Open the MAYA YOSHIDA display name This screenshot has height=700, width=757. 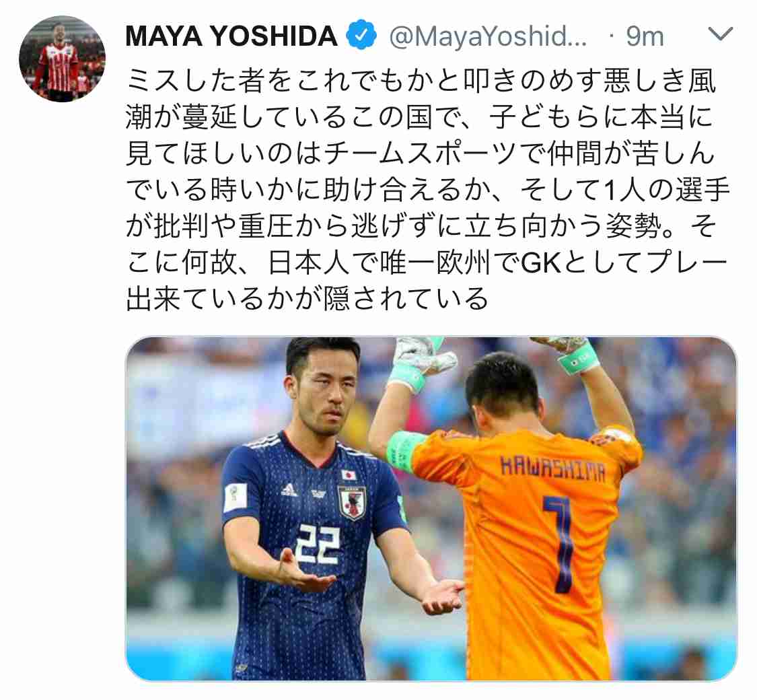231,36
